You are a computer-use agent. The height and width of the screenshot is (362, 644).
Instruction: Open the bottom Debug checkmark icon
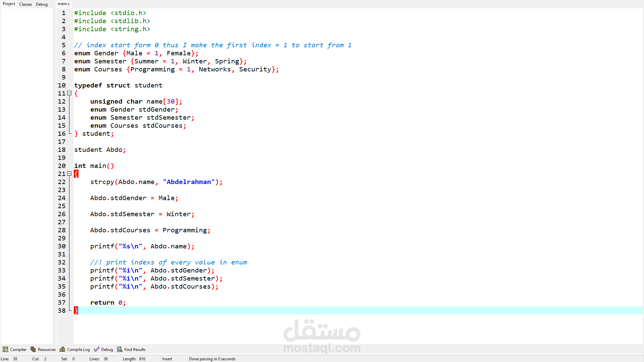point(97,349)
